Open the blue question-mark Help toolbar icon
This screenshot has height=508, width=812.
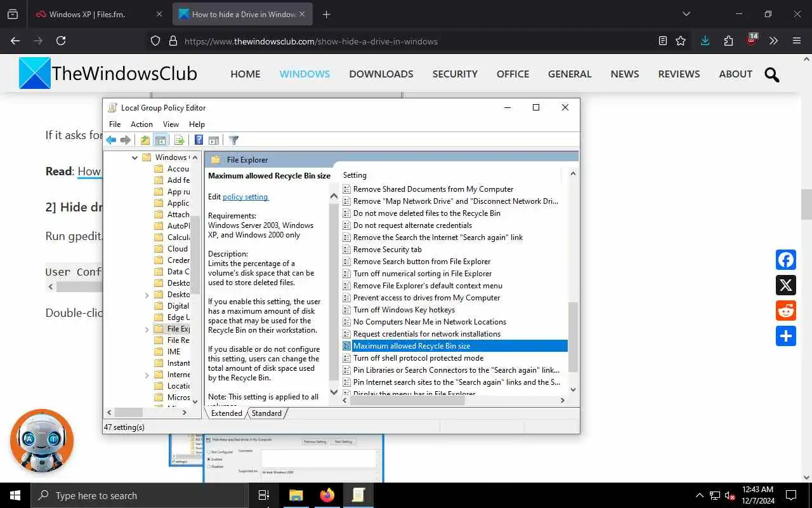(199, 140)
